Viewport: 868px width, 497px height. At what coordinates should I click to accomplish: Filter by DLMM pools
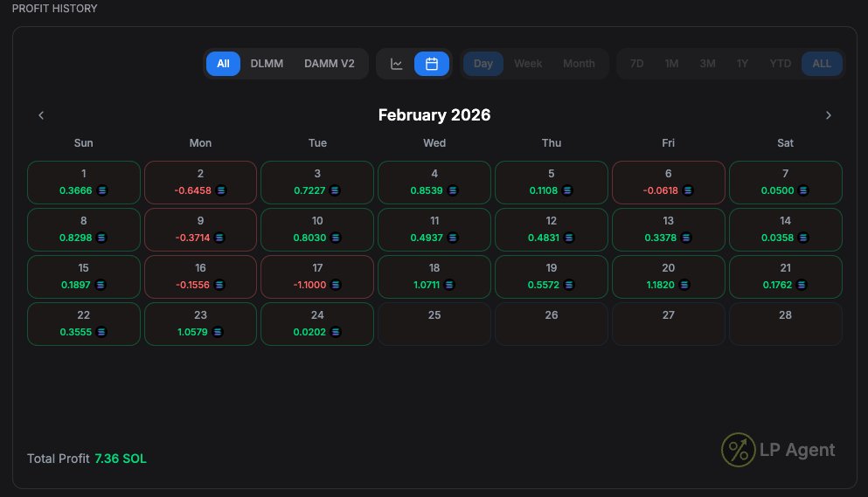coord(267,64)
